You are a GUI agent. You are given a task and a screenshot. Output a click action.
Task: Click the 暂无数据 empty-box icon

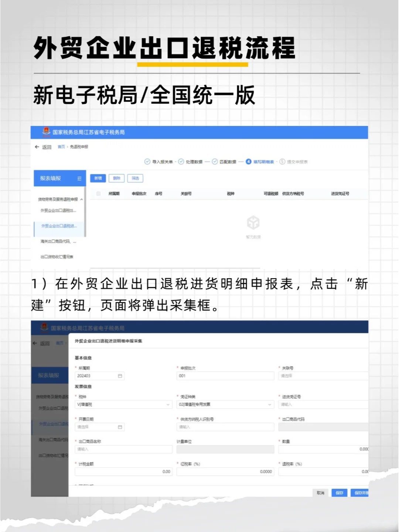pos(253,222)
